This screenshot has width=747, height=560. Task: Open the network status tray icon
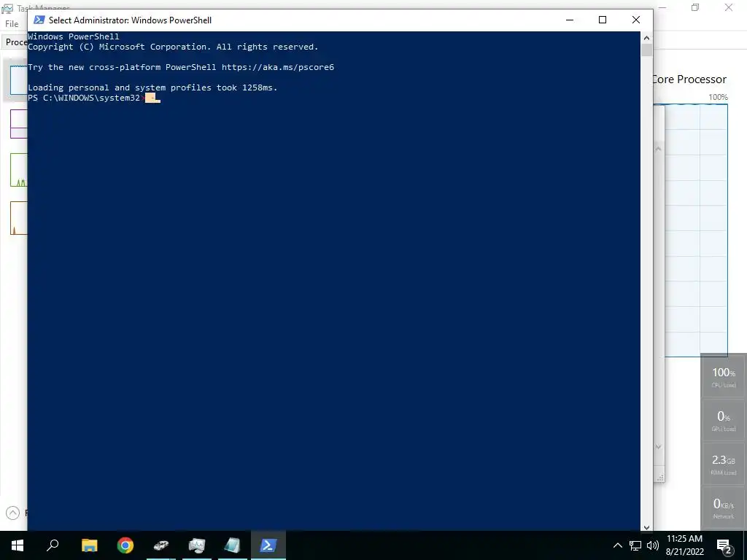click(x=635, y=545)
